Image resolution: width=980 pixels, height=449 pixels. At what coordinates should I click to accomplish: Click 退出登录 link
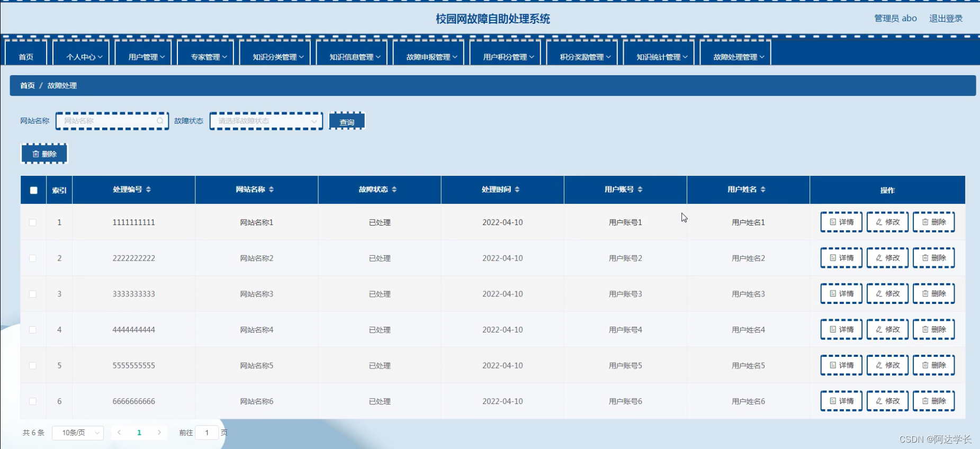(946, 18)
